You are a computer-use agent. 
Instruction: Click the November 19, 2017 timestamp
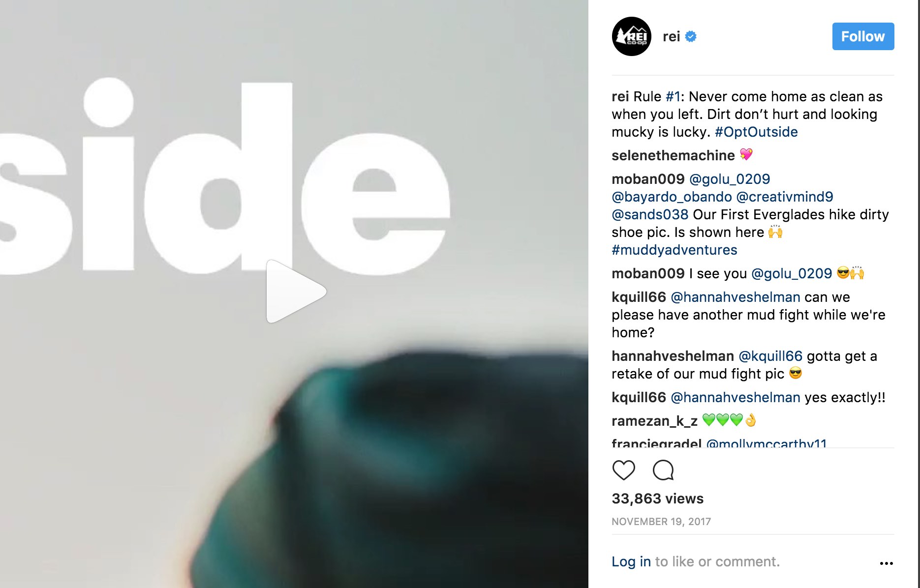661,522
